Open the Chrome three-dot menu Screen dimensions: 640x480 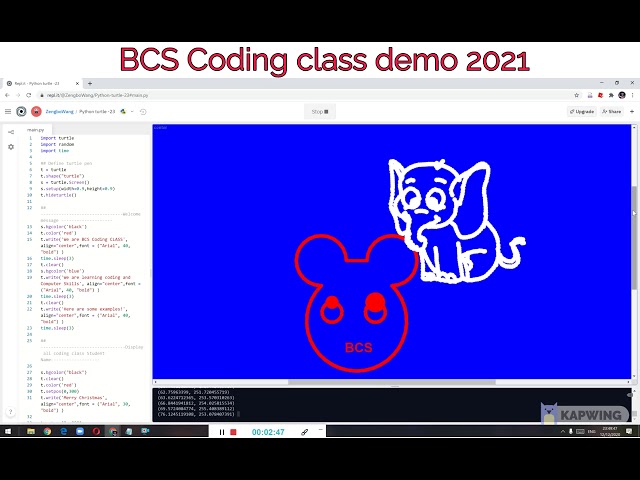click(632, 95)
